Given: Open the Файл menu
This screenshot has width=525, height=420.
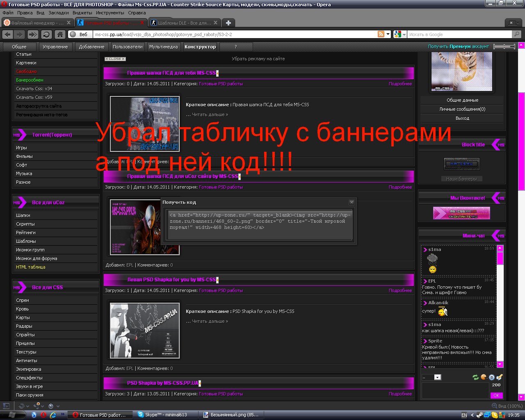Looking at the screenshot, I should click(8, 13).
